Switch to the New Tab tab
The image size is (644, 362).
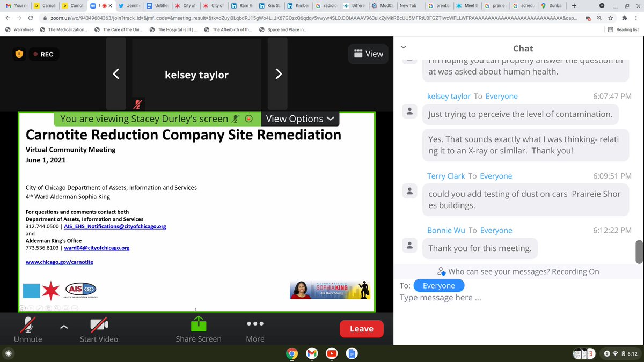point(408,6)
